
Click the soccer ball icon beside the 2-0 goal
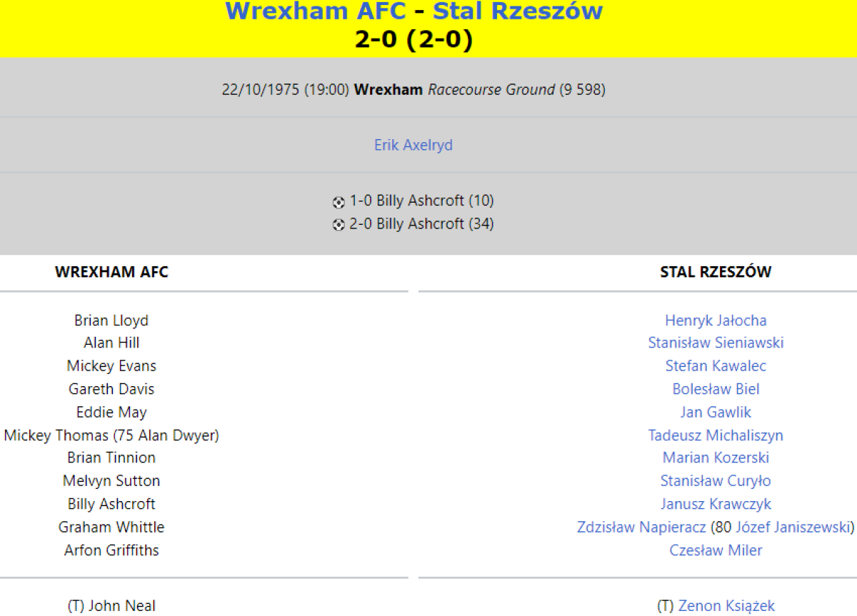click(339, 225)
